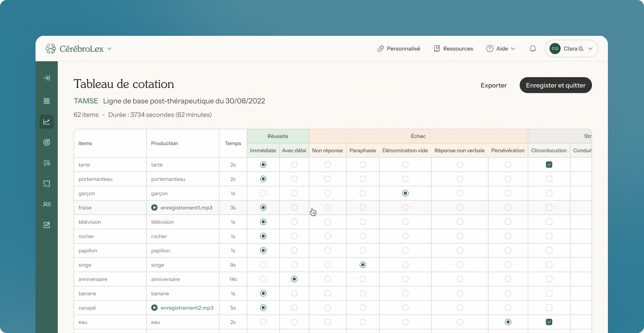Open the target goals icon in sidebar
Image resolution: width=644 pixels, height=333 pixels.
pyautogui.click(x=47, y=142)
